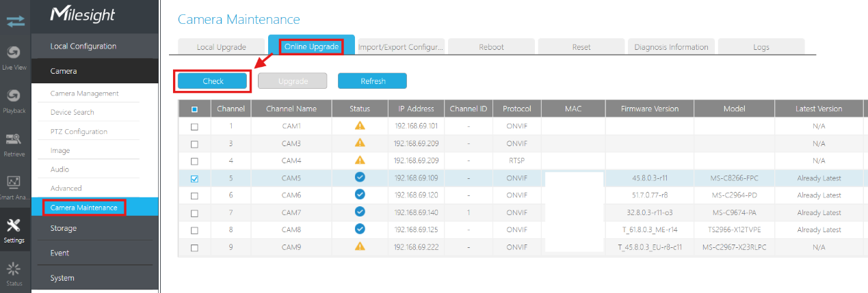Expand the Storage menu section
Screen dimensions: 868x293
coord(95,228)
